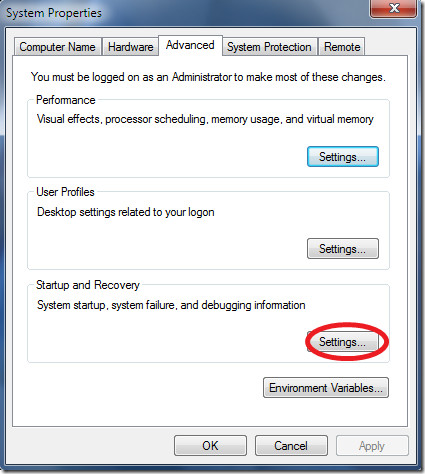This screenshot has width=425, height=474.
Task: Close the System Properties window
Action: click(x=393, y=8)
